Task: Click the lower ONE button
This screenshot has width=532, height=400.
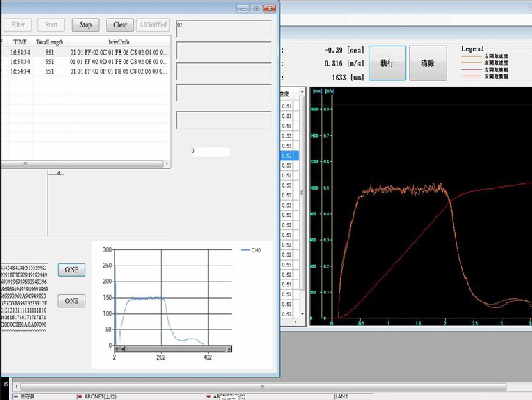Action: coord(72,301)
